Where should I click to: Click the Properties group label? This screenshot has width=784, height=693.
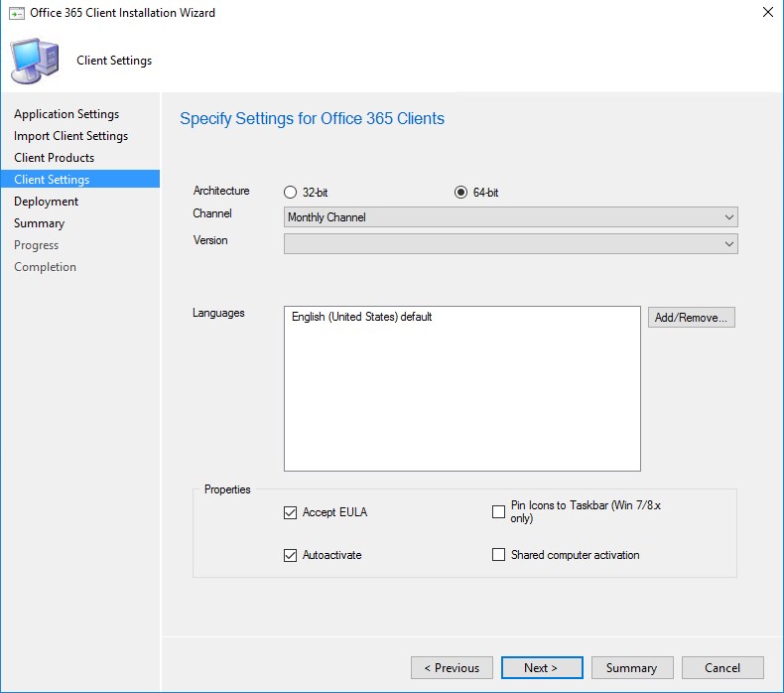(x=227, y=489)
